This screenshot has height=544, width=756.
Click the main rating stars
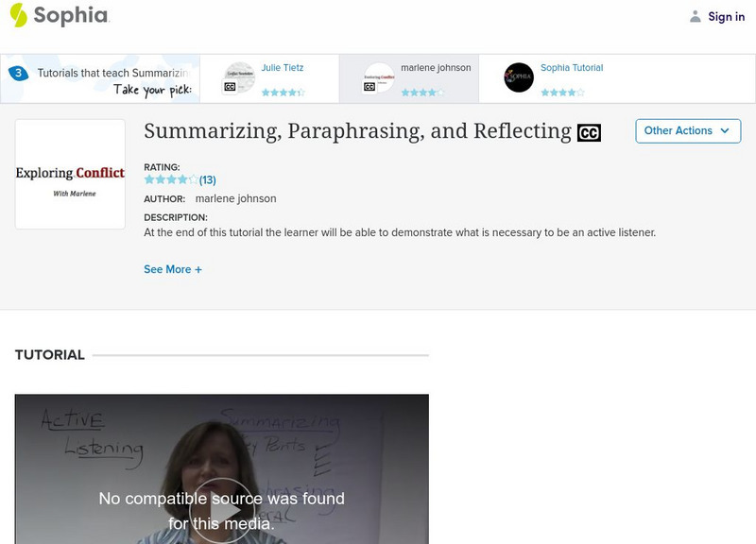pos(171,179)
